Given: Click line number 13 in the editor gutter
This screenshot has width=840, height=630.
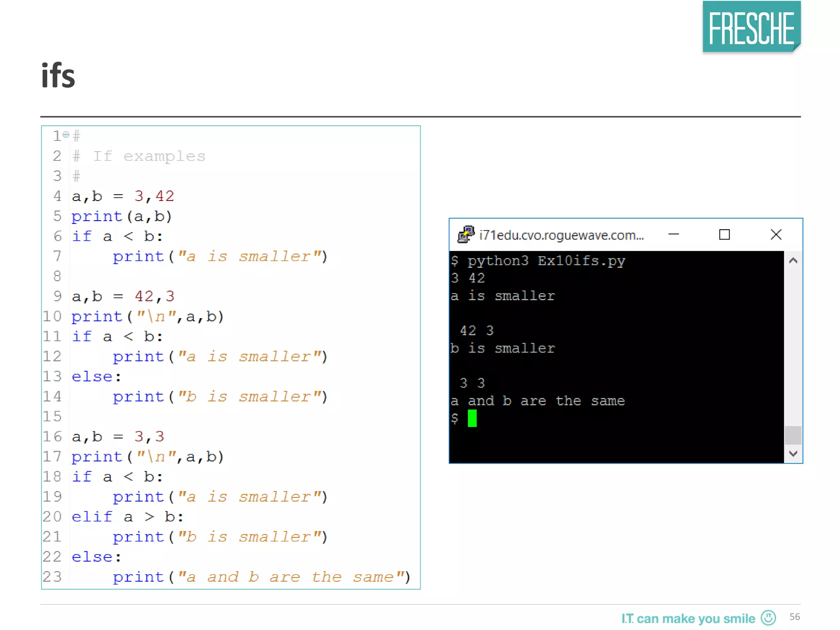Looking at the screenshot, I should coord(52,376).
